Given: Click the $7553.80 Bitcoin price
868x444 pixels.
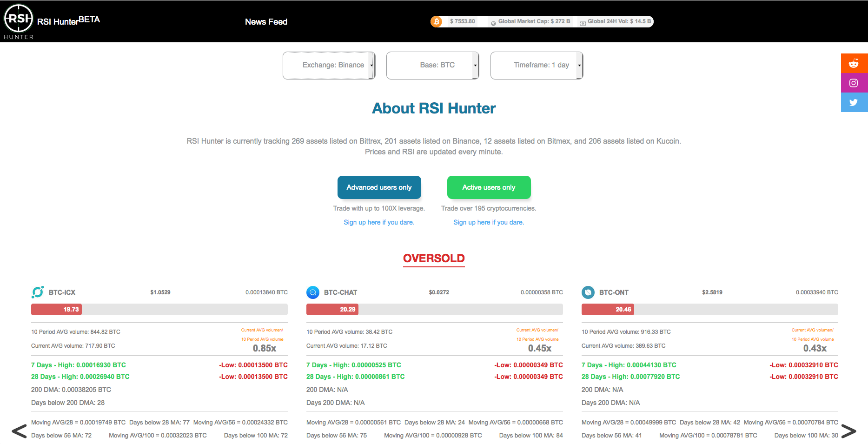Looking at the screenshot, I should (462, 21).
